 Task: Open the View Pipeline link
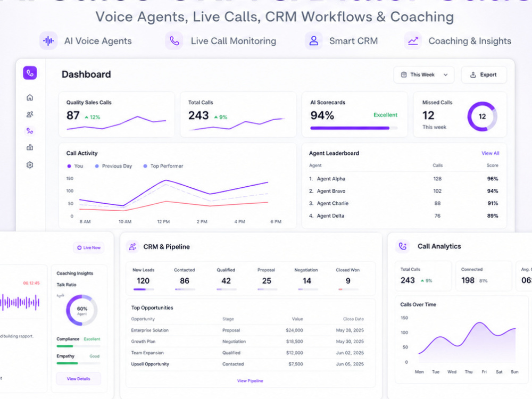[250, 381]
